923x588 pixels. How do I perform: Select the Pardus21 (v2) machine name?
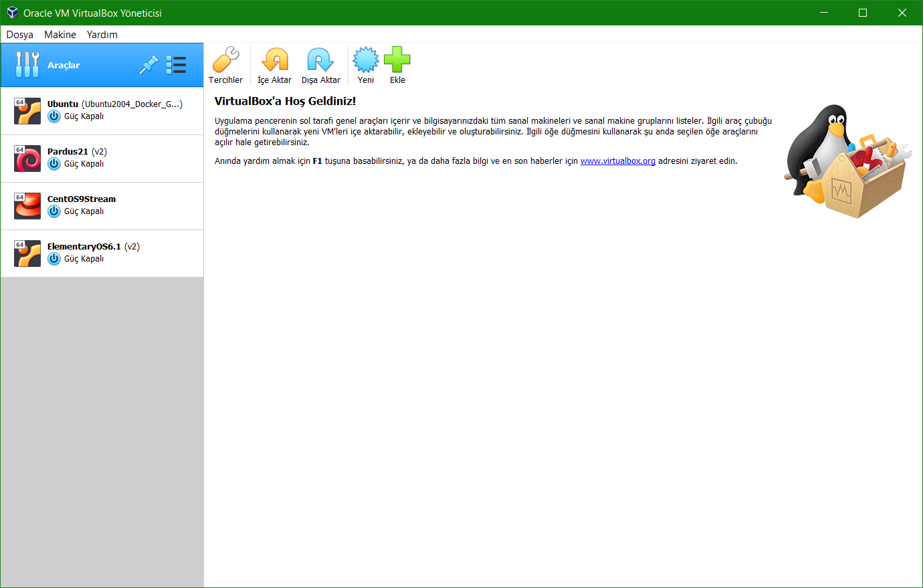point(78,152)
